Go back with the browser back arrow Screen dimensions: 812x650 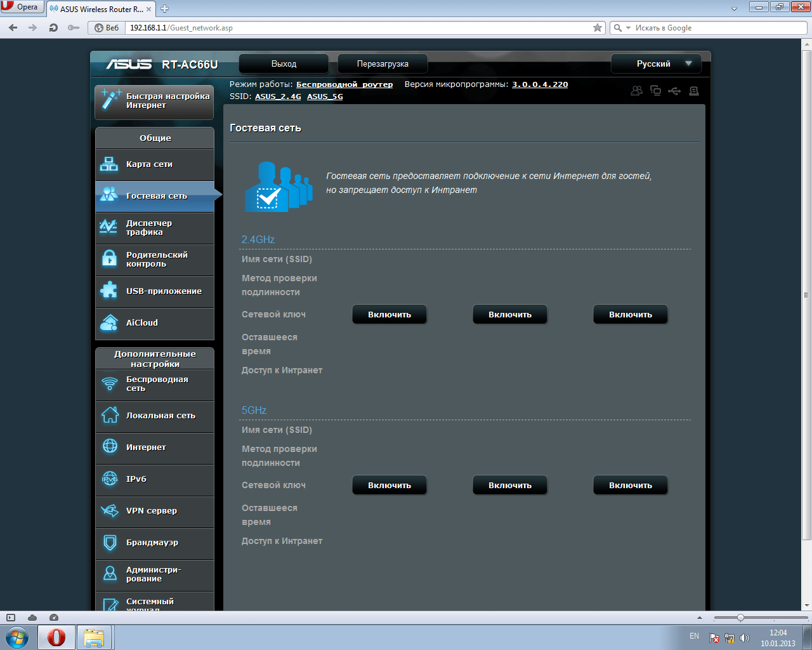coord(13,28)
